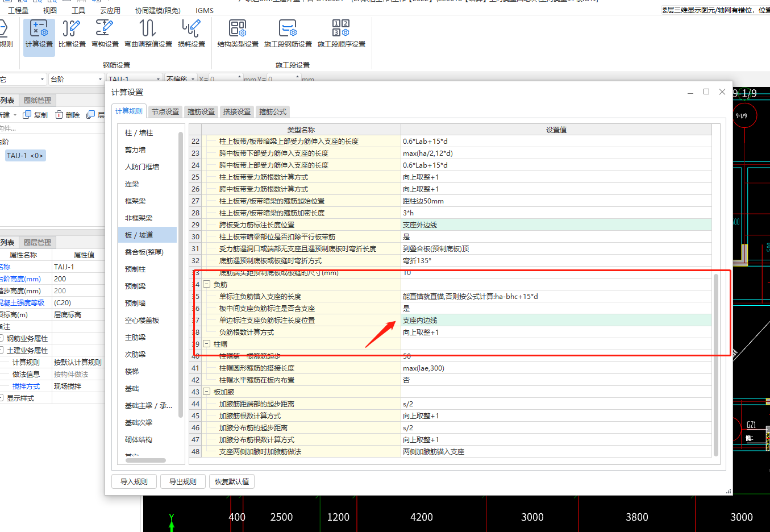The image size is (770, 532).
Task: Collapse the 柱帽 group row
Action: coord(207,344)
